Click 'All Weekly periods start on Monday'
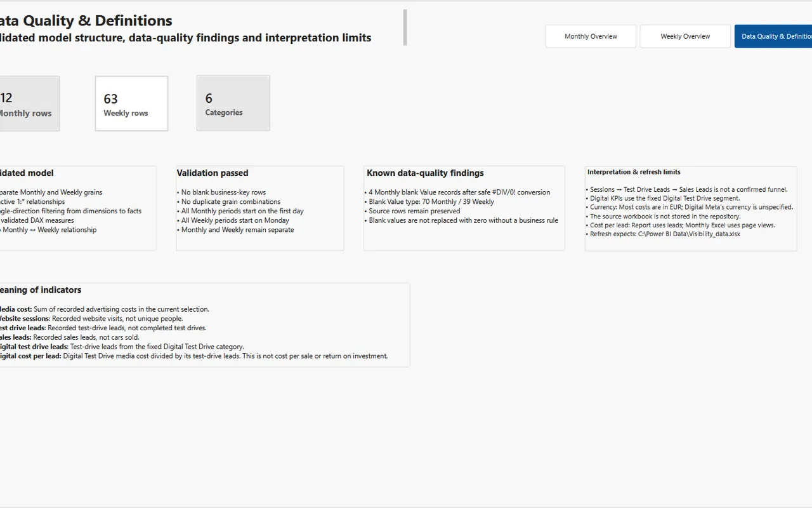812x508 pixels. click(233, 220)
